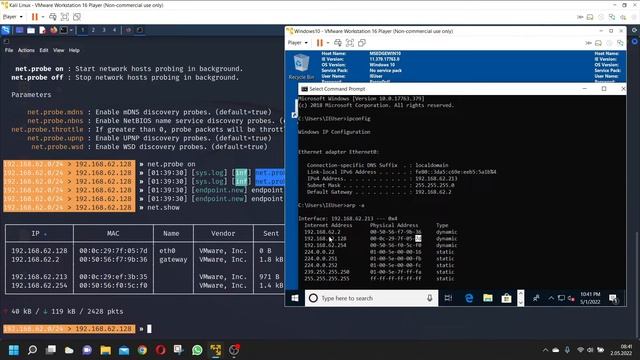This screenshot has height=360, width=640.
Task: Open file manager from the Kali panel
Action: [31, 30]
